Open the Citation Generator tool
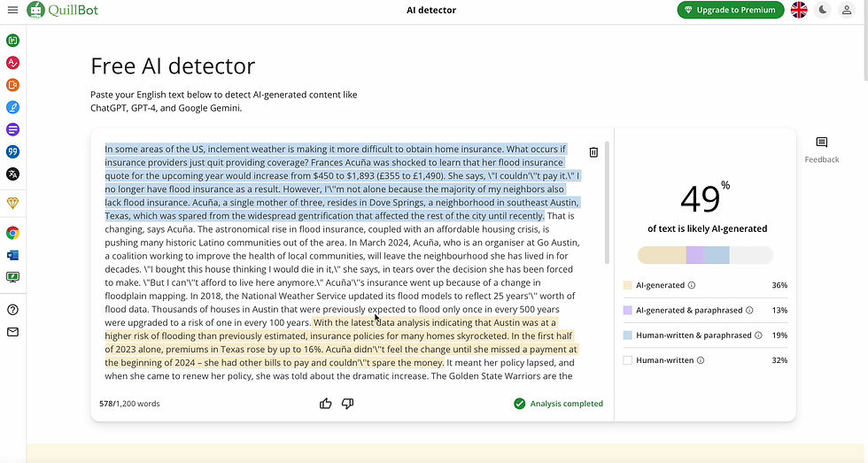This screenshot has height=463, width=868. (12, 151)
